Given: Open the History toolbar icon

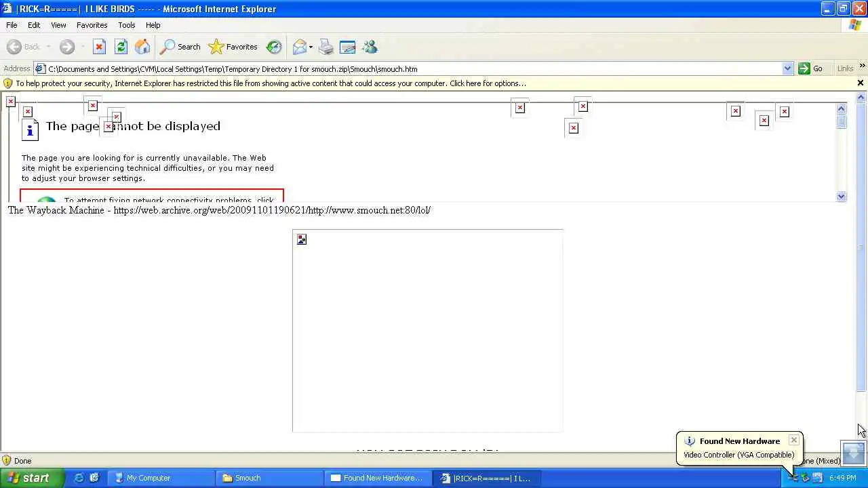Looking at the screenshot, I should click(274, 47).
